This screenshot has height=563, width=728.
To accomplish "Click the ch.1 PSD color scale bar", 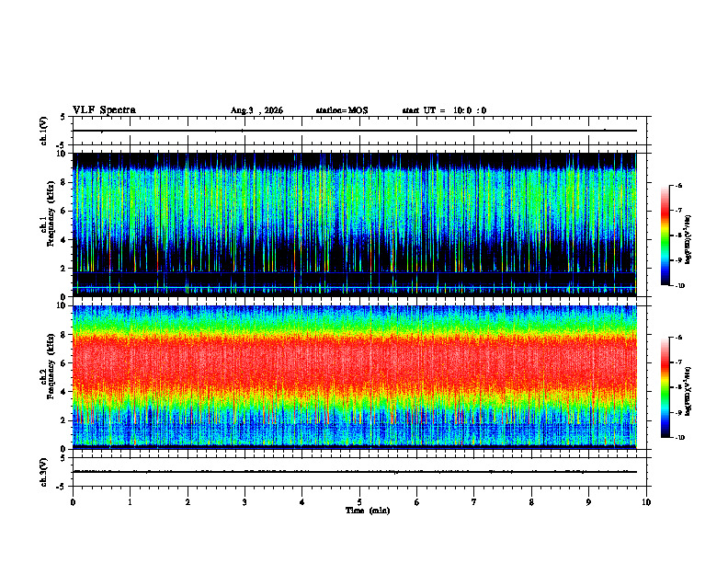I will 665,236.
